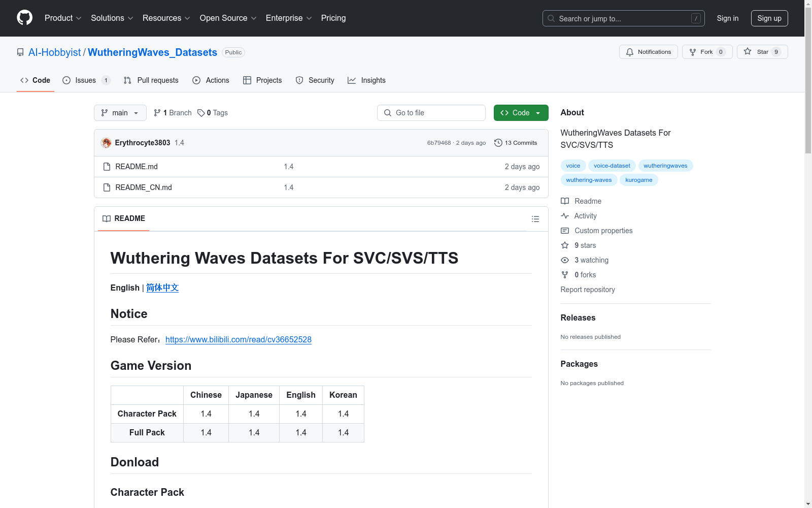
Task: Open the bilibili.com notice link
Action: (x=239, y=339)
